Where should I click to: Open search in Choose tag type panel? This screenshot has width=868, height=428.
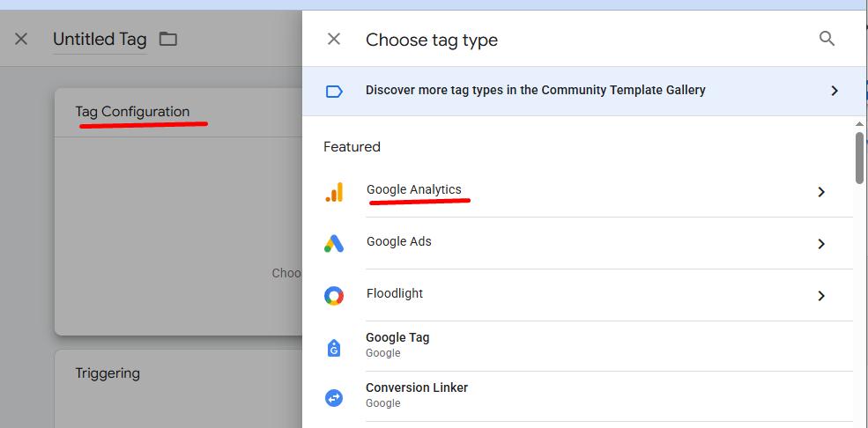(x=827, y=39)
